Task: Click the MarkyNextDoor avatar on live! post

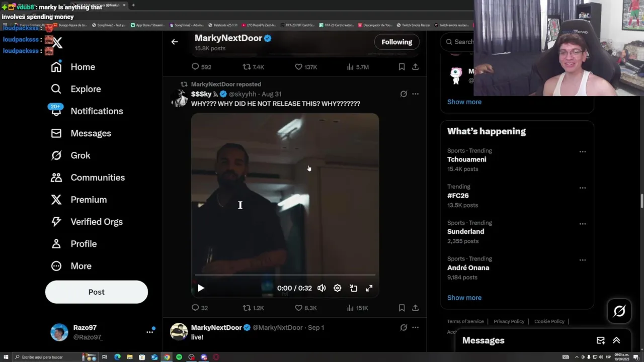Action: point(179,332)
